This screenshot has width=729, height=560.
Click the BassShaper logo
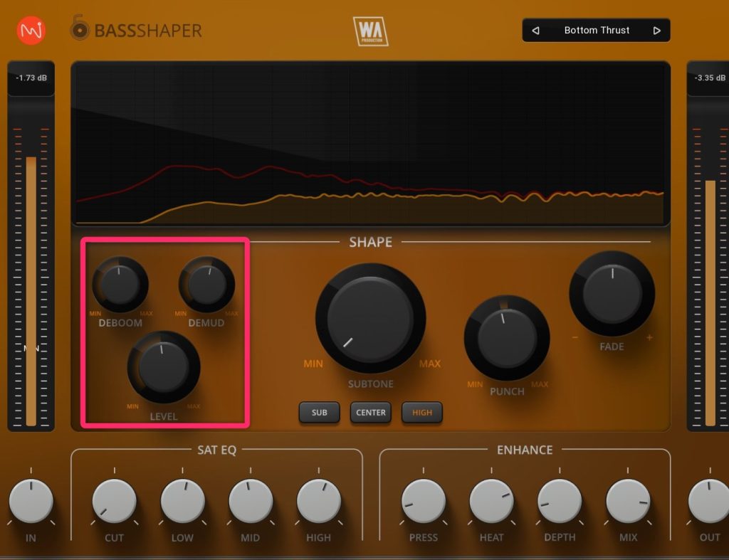[135, 30]
